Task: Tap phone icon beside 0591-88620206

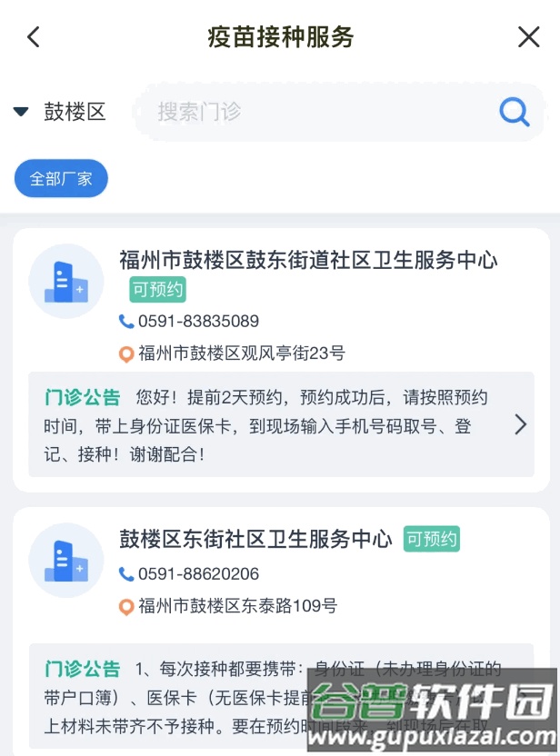Action: pos(126,574)
